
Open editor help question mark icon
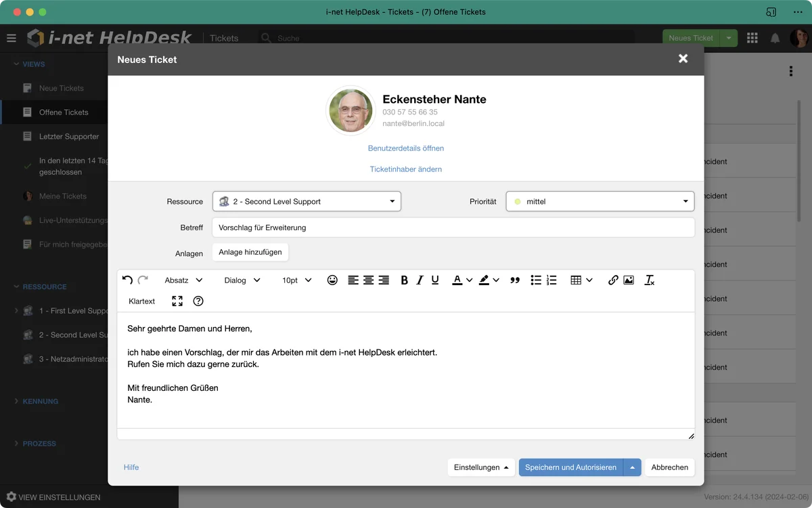pos(198,301)
